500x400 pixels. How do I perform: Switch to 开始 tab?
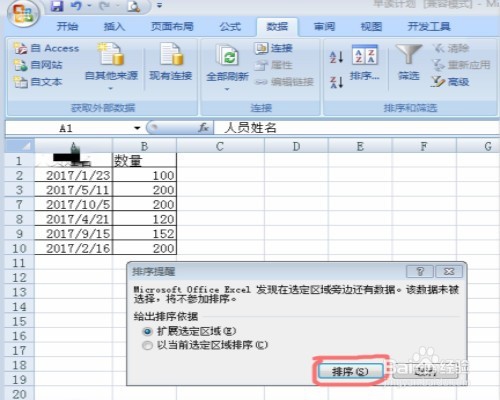pyautogui.click(x=67, y=26)
